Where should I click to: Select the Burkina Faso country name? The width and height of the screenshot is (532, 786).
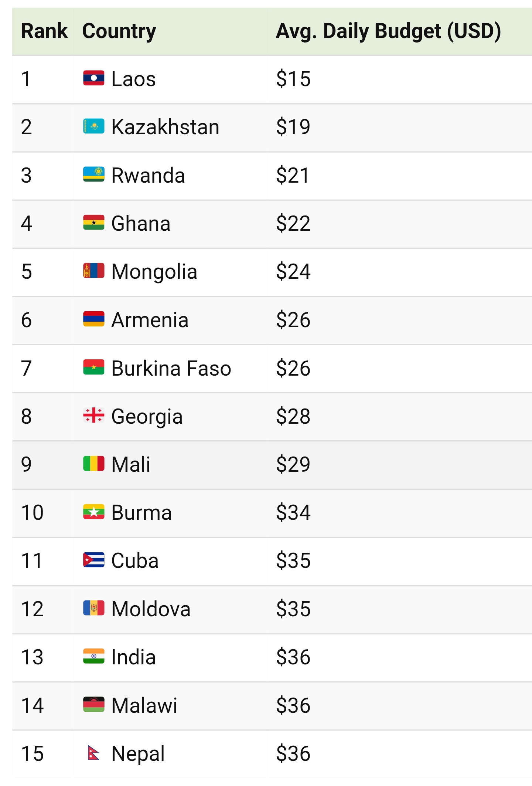pyautogui.click(x=171, y=368)
